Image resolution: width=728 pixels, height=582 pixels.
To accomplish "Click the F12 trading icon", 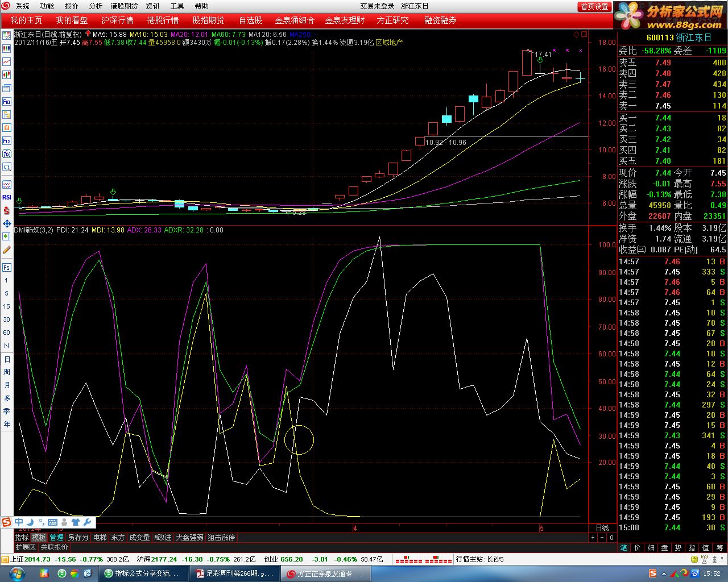I will tap(7, 140).
